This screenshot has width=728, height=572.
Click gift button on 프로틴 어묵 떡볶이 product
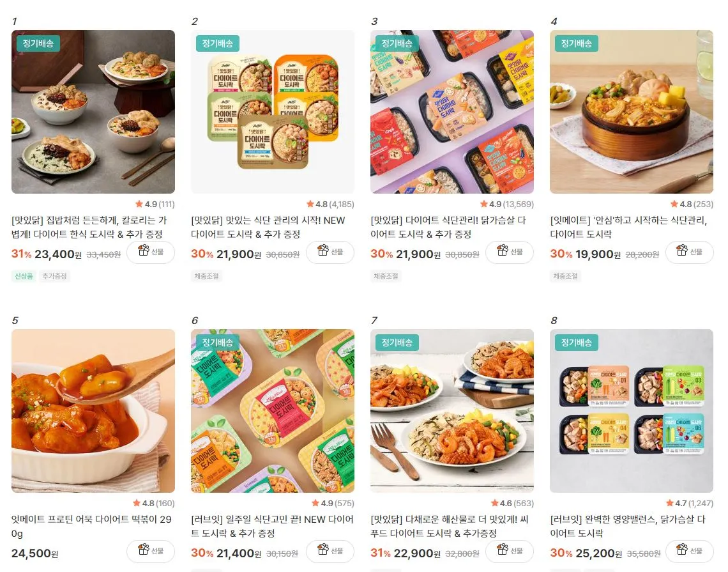tap(151, 552)
